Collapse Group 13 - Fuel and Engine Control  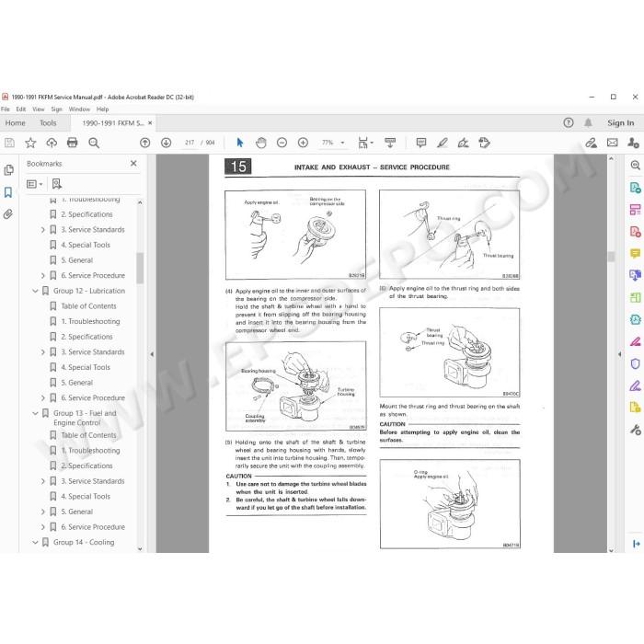35,413
